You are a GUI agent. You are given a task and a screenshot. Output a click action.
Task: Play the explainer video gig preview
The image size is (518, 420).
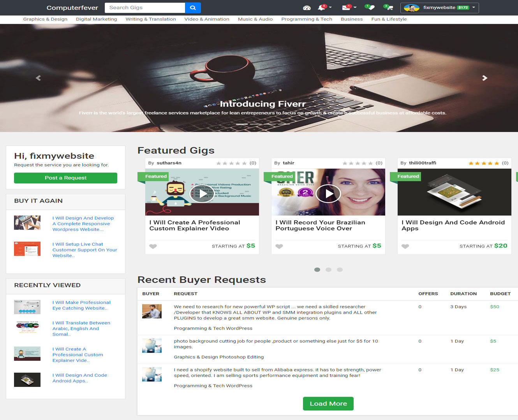(x=201, y=194)
